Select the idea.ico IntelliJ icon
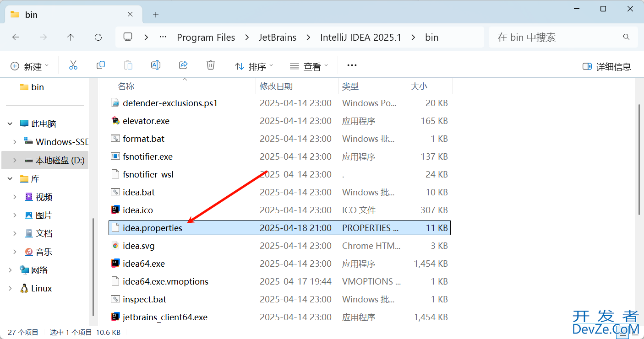 (115, 210)
